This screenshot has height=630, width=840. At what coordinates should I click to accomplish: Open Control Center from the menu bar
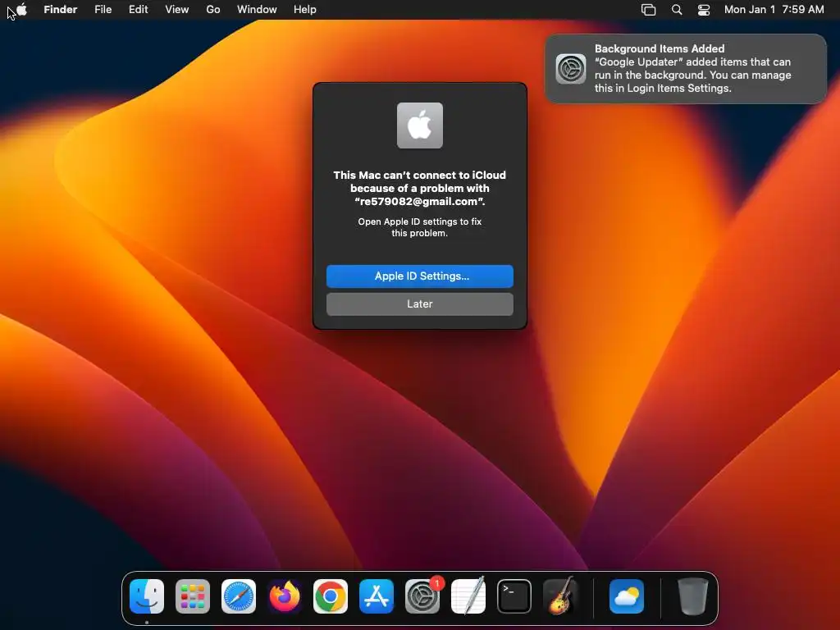click(x=703, y=10)
